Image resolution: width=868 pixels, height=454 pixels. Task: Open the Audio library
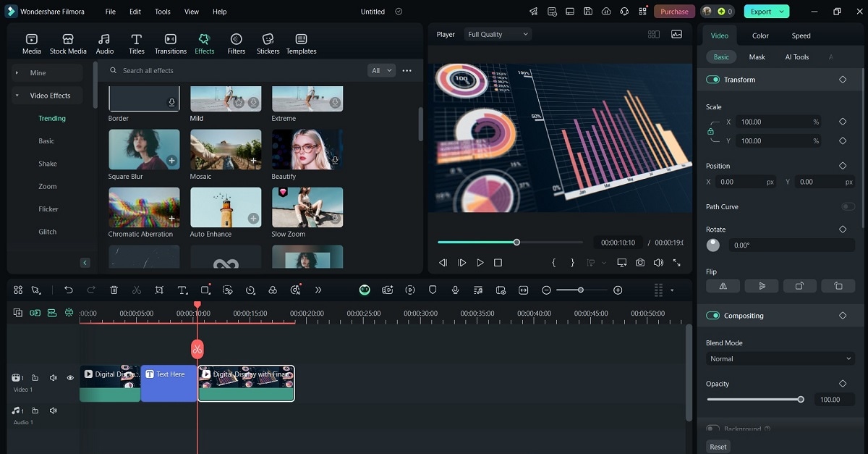[x=104, y=43]
